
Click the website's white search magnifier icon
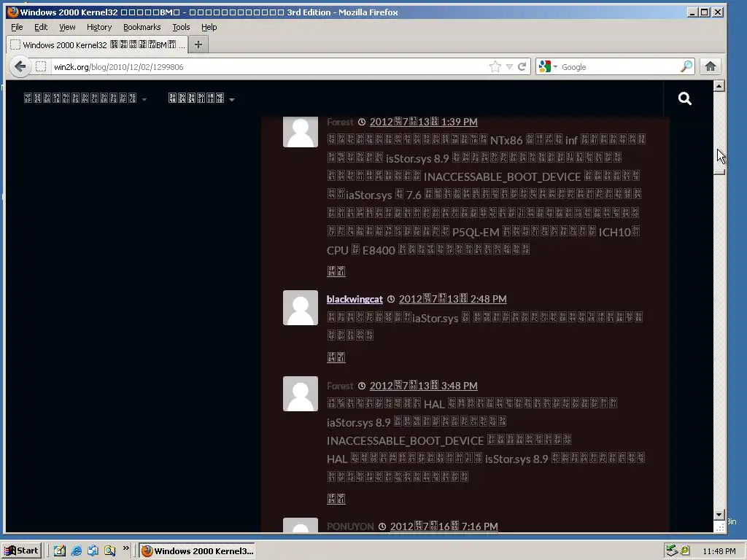pyautogui.click(x=684, y=98)
